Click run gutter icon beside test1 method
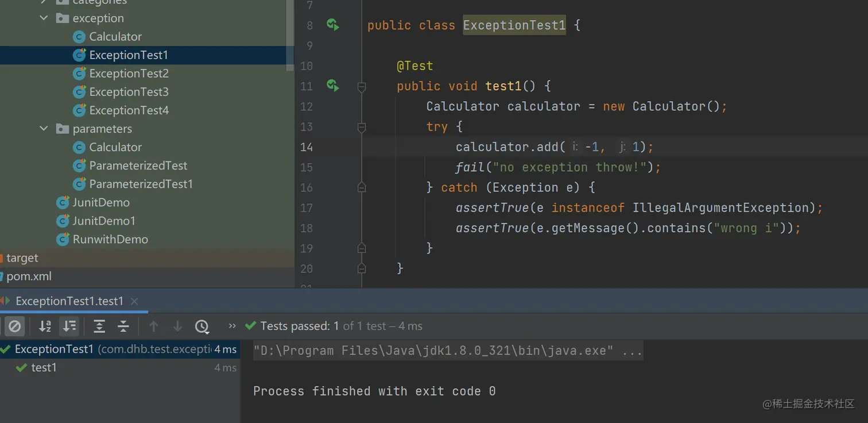The image size is (868, 423). tap(333, 86)
